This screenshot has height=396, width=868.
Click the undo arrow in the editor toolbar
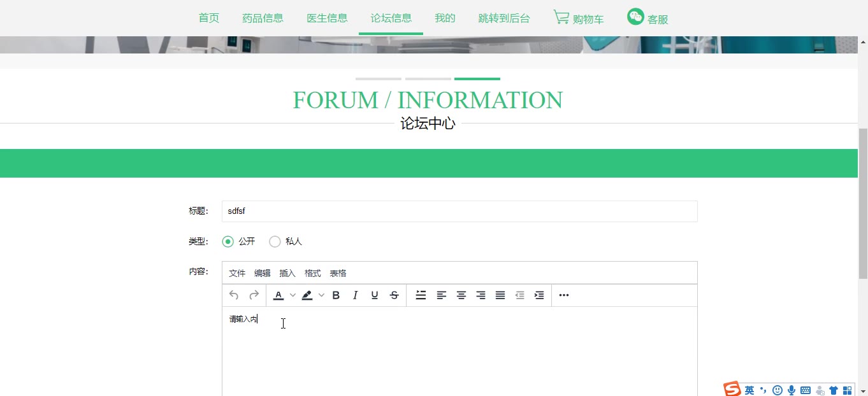234,295
